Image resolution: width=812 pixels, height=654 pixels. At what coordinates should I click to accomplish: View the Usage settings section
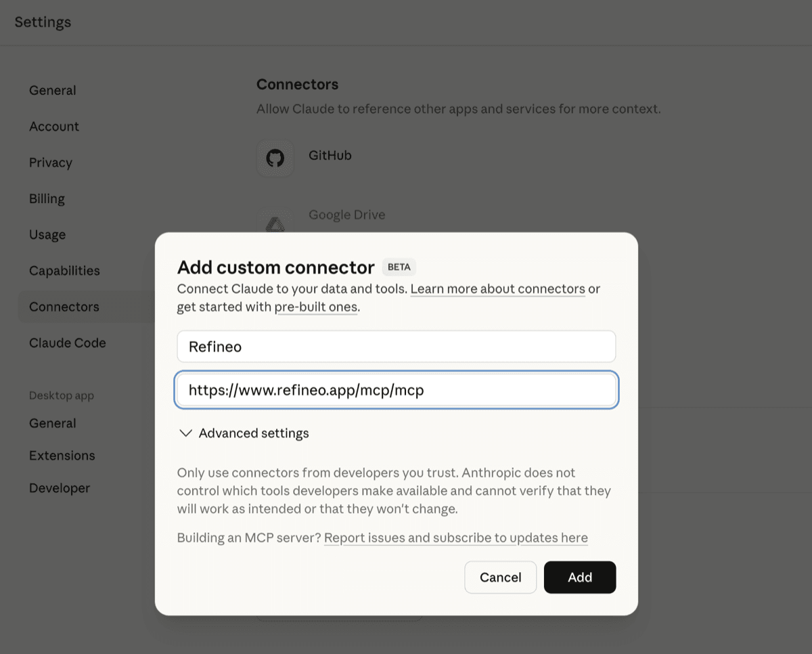click(47, 234)
